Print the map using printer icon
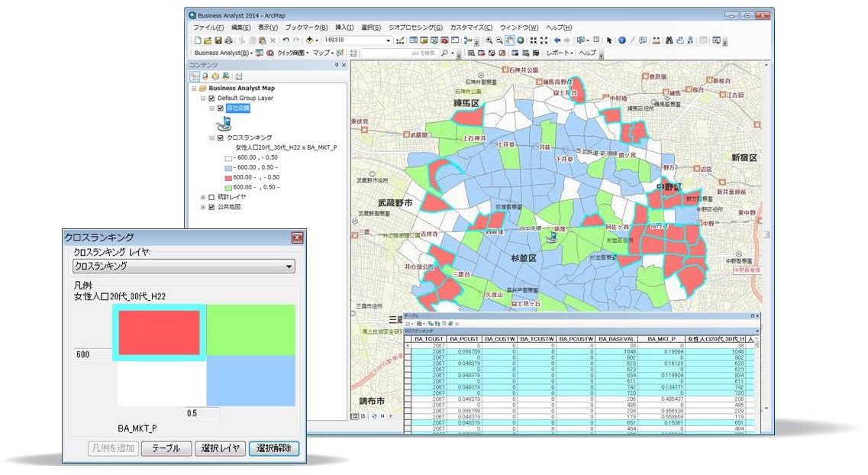The width and height of the screenshot is (868, 475). pos(228,40)
